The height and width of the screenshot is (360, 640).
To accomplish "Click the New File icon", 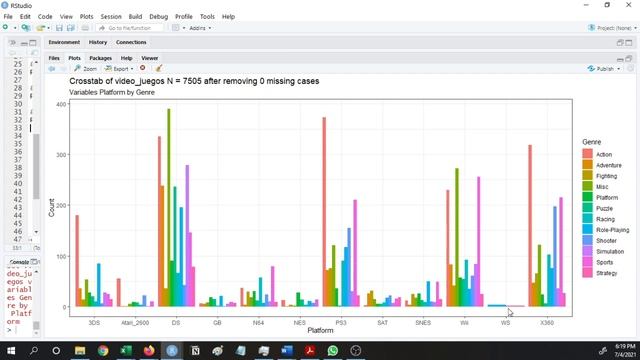I will coord(5,27).
